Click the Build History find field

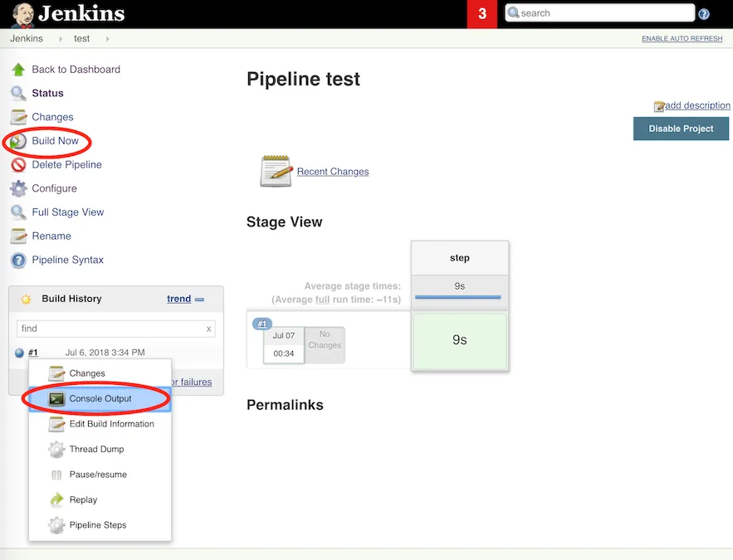click(x=116, y=329)
